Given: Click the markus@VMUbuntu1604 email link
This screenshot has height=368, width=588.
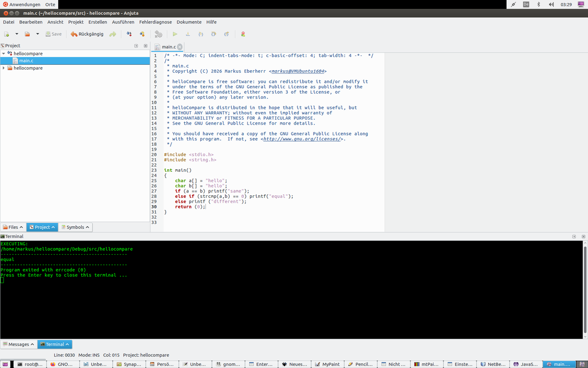Looking at the screenshot, I should point(298,71).
